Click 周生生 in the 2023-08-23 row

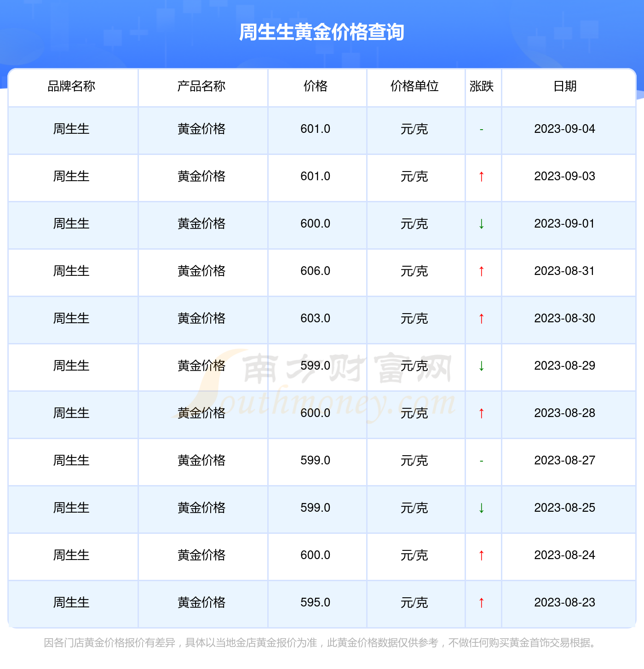(71, 603)
